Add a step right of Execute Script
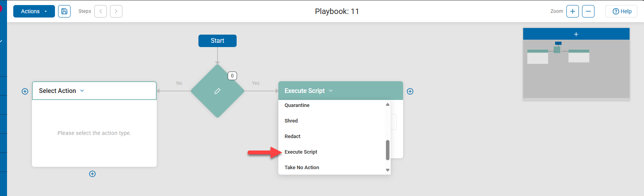 (x=410, y=91)
